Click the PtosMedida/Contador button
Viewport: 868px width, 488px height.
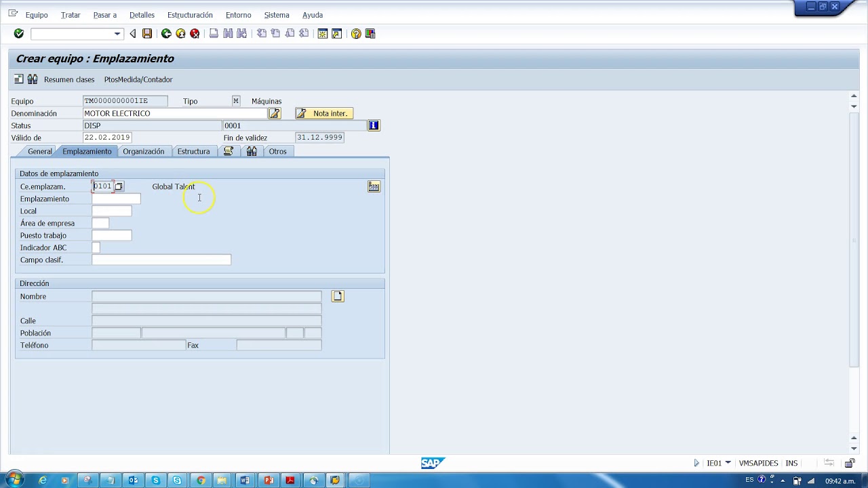[138, 79]
